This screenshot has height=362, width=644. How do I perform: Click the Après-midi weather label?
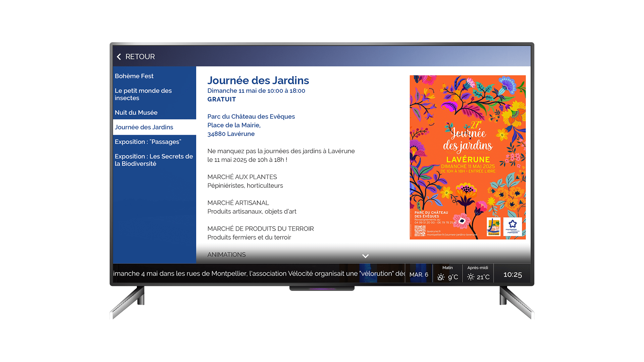coord(478,267)
